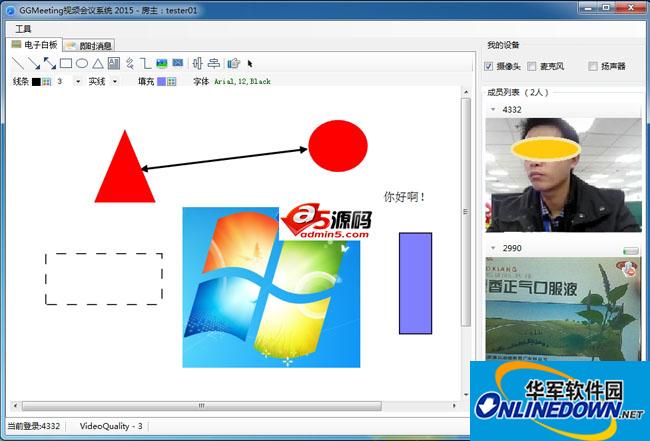Viewport: 650px width, 441px height.
Task: Select the single-arrow line tool
Action: click(34, 63)
